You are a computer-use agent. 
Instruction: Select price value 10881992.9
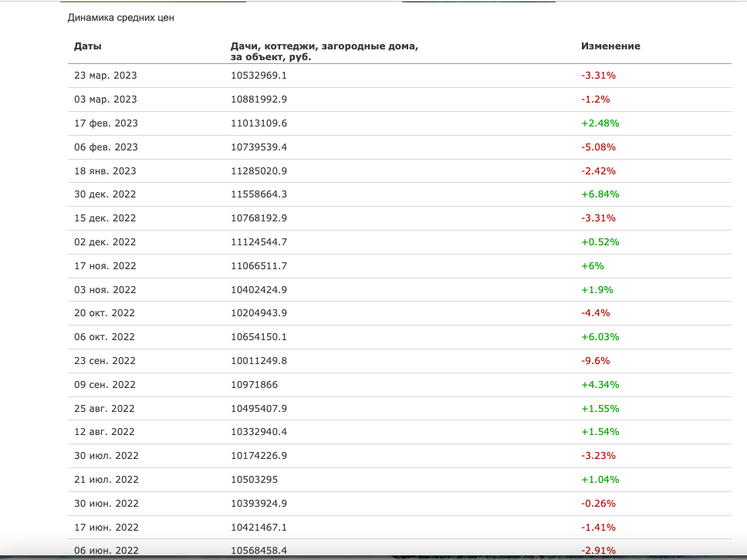point(259,99)
